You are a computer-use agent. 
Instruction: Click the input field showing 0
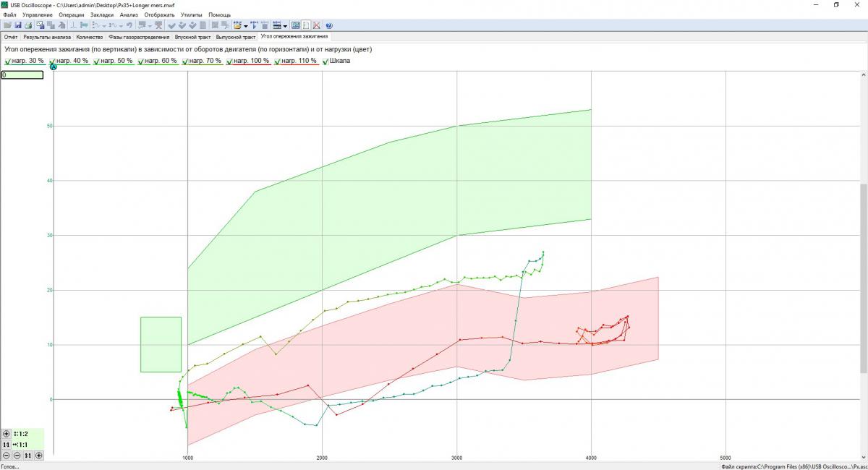(22, 74)
